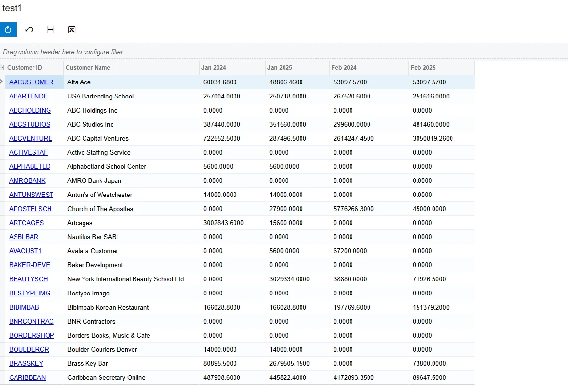Viewport: 568px width, 392px height.
Task: Click the value 67200.0000 in Avalara row
Action: coord(350,251)
